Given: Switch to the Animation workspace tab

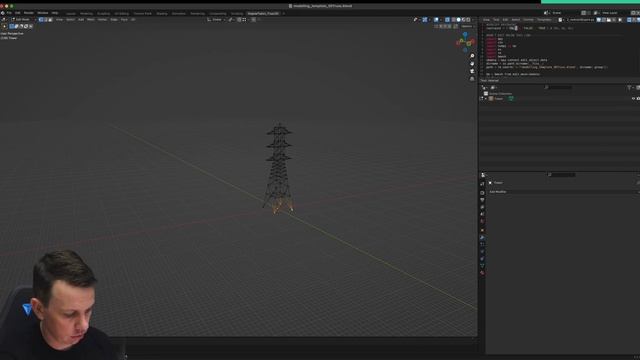Looking at the screenshot, I should tap(179, 13).
